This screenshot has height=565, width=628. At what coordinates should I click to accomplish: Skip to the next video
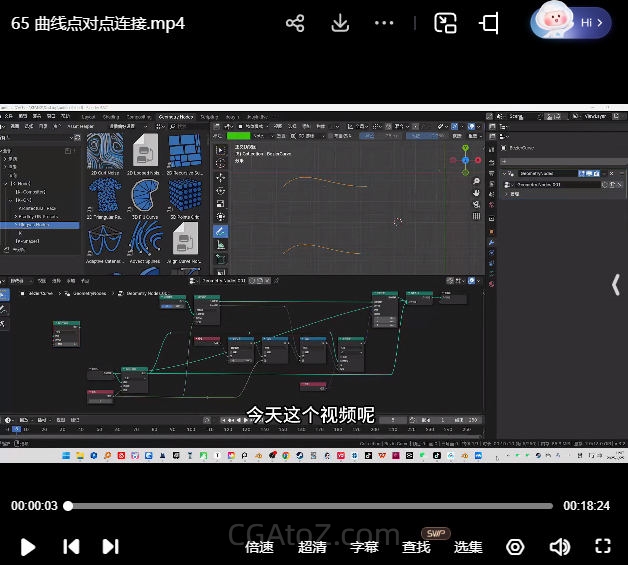111,546
